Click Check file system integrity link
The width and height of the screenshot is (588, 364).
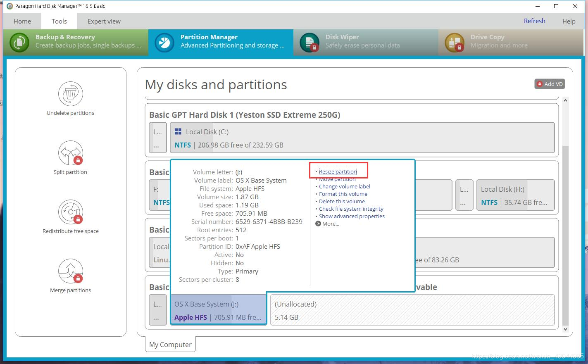(351, 209)
